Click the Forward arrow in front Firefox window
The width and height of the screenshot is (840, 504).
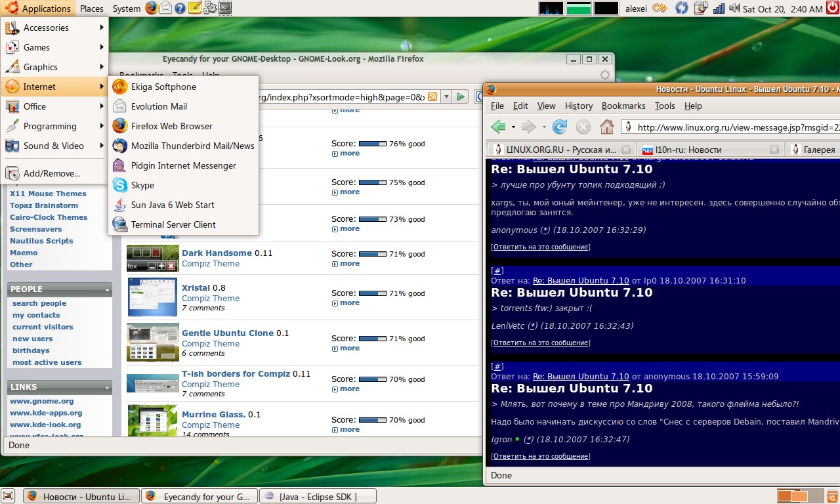point(528,127)
